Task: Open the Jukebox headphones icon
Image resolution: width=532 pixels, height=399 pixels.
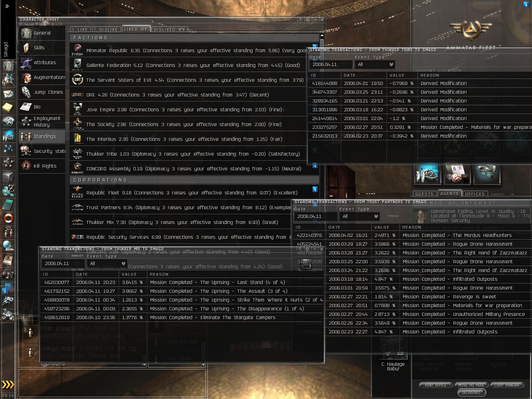Action: tap(8, 273)
